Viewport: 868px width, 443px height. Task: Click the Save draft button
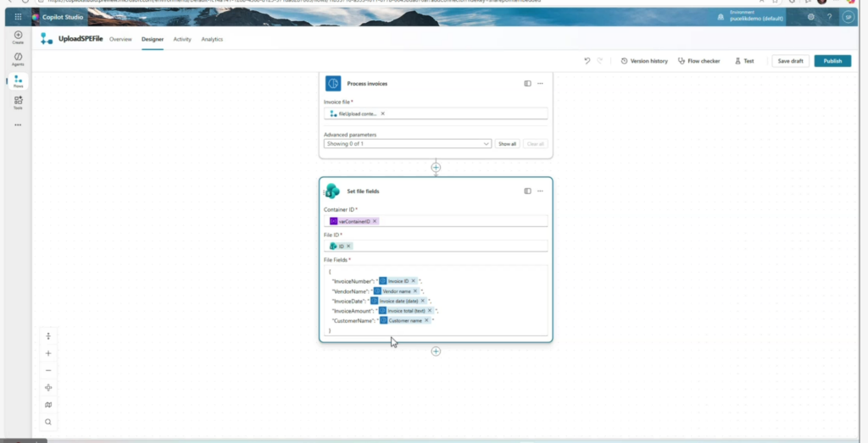point(790,61)
